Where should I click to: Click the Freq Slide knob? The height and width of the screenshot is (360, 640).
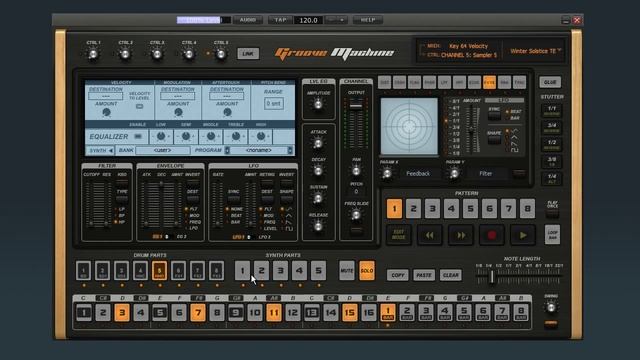click(356, 215)
